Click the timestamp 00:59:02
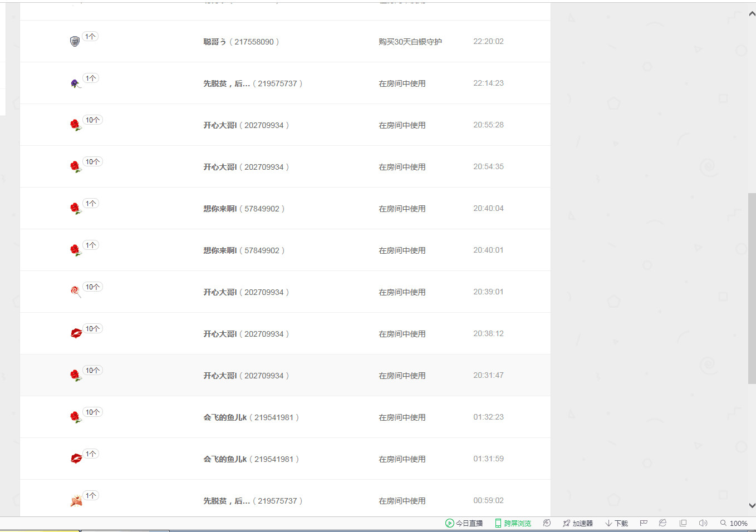Screen dimensions: 756x532 click(x=488, y=500)
